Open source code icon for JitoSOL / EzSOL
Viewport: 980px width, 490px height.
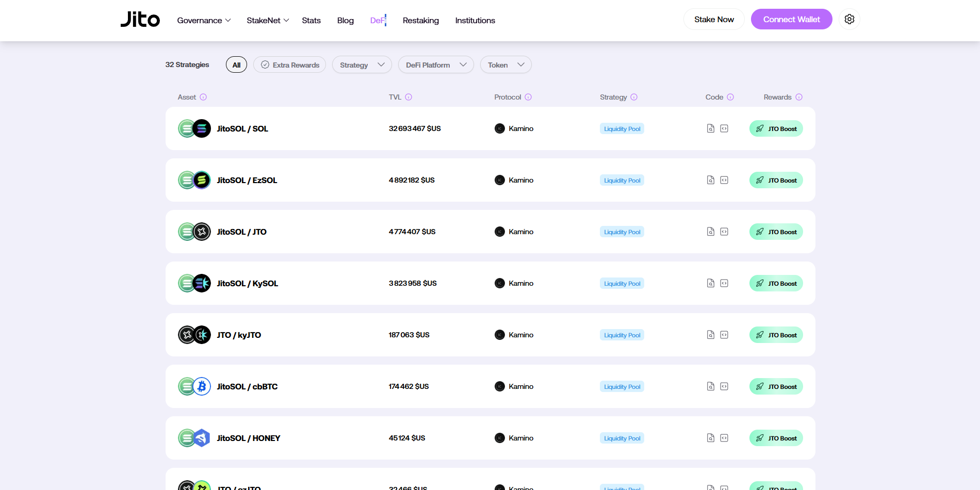[724, 180]
